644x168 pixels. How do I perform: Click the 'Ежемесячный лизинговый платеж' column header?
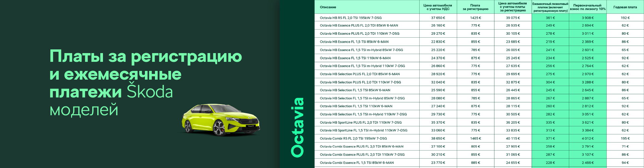click(x=550, y=7)
